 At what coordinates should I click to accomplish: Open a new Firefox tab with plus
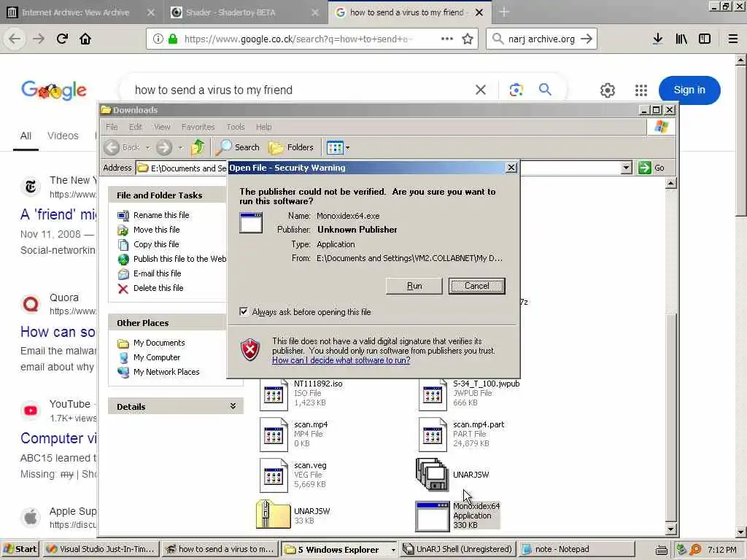pyautogui.click(x=504, y=12)
